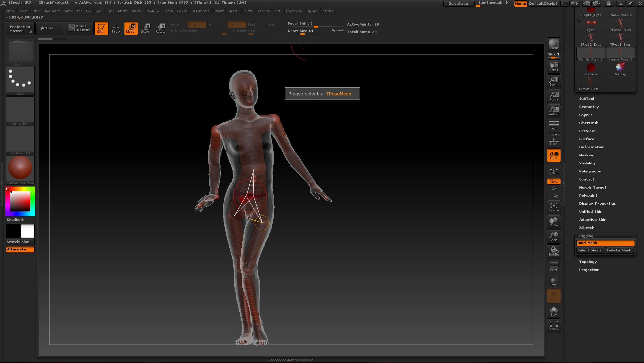Image resolution: width=644 pixels, height=363 pixels.
Task: Collapse the Rigging section
Action: click(586, 236)
